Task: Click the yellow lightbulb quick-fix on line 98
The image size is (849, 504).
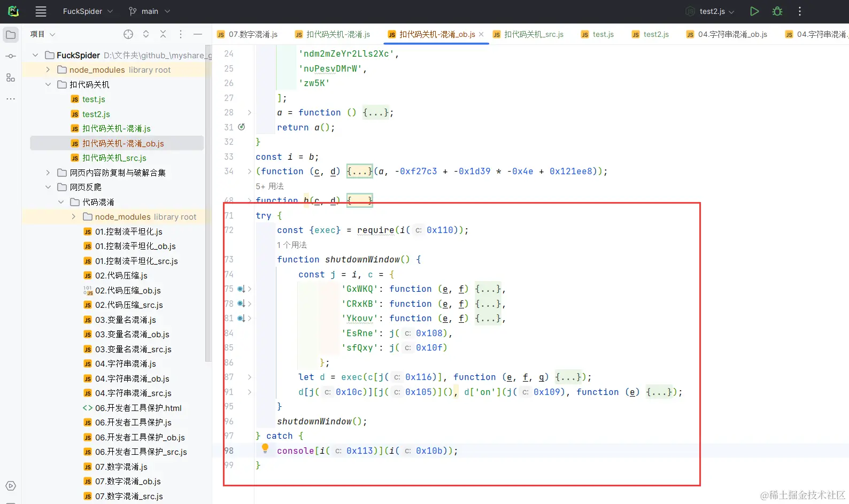Action: tap(265, 449)
